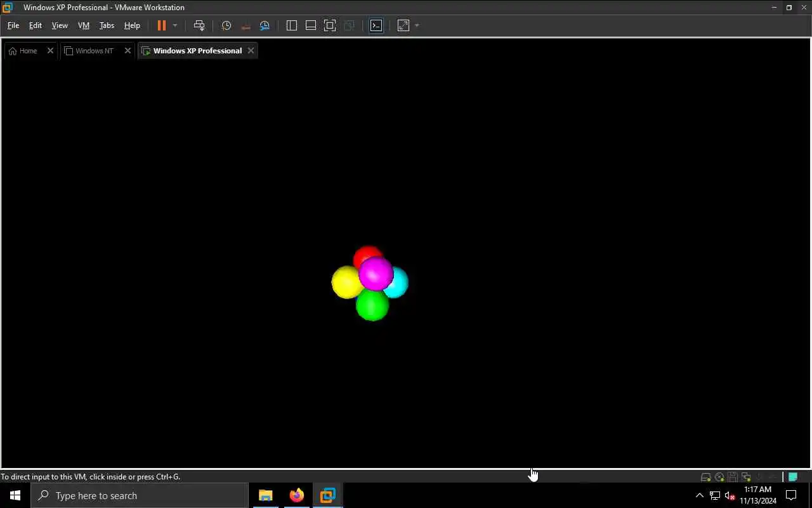Click the network adapter status icon

[746, 477]
